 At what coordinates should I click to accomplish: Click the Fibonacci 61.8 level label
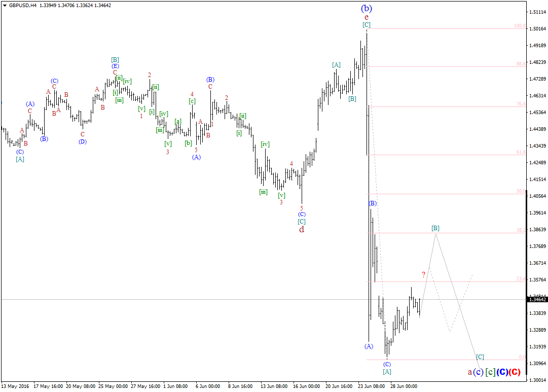coord(520,152)
